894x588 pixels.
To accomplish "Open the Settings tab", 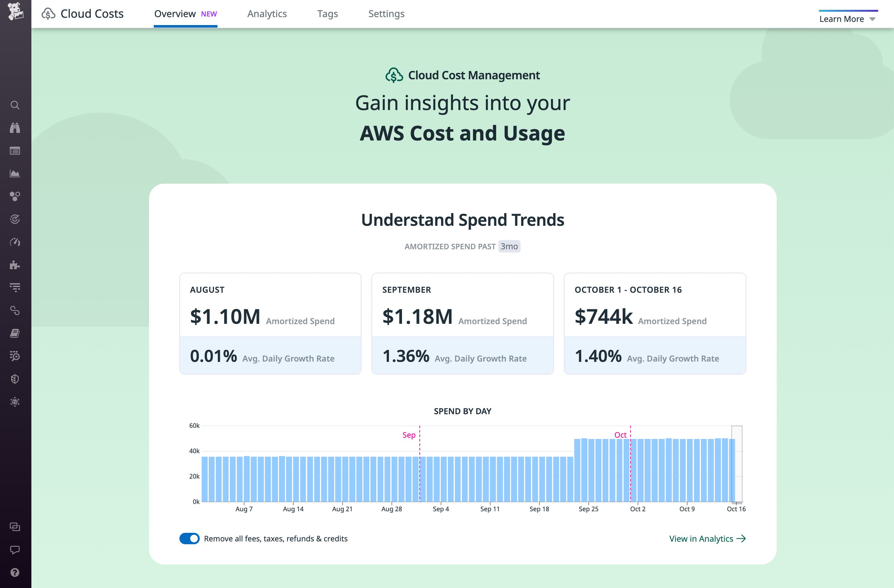I will click(x=386, y=14).
